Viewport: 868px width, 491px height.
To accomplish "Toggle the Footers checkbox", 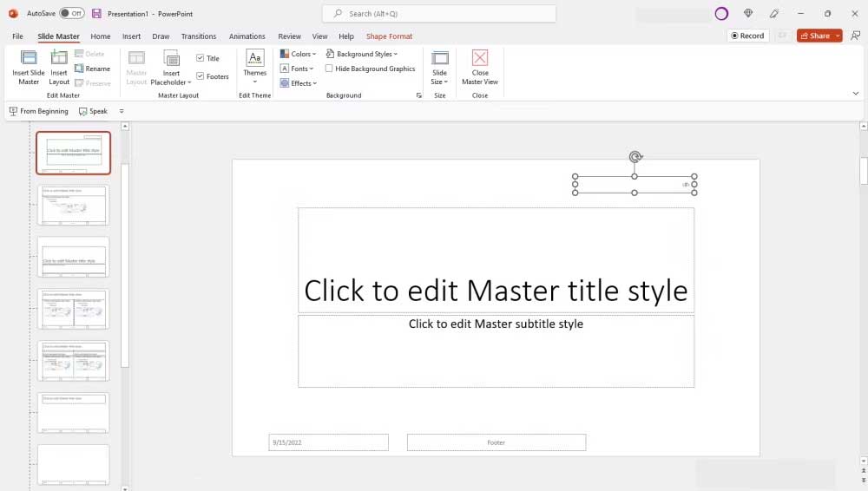I will point(200,76).
